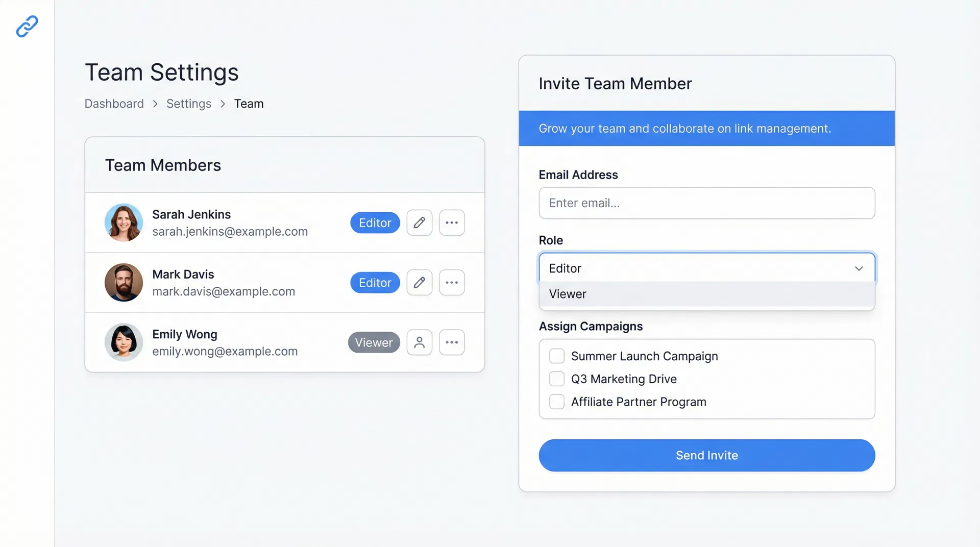Viewport: 980px width, 547px height.
Task: Click the edit pencil icon for Mark Davis
Action: (x=419, y=282)
